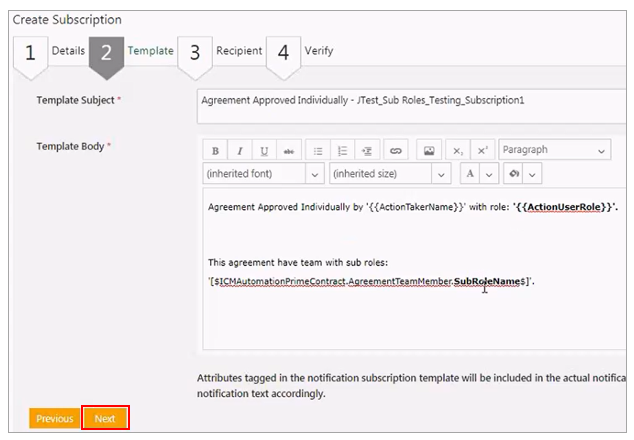The width and height of the screenshot is (634, 440).
Task: Click the Next button
Action: click(x=105, y=419)
